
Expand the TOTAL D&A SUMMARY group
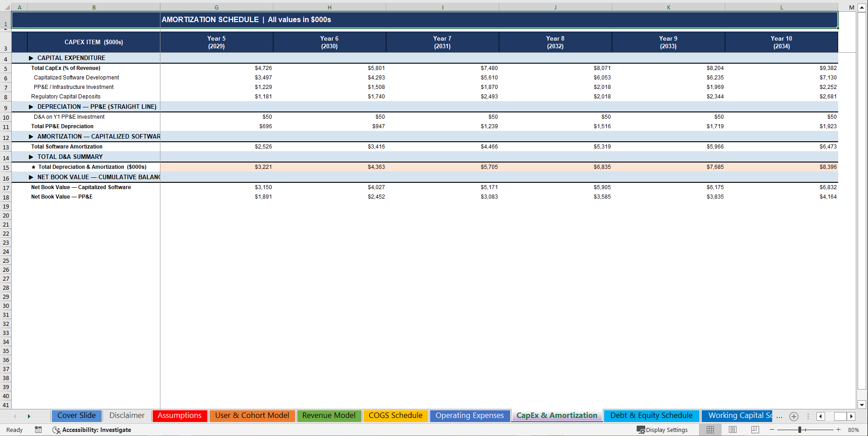click(31, 157)
